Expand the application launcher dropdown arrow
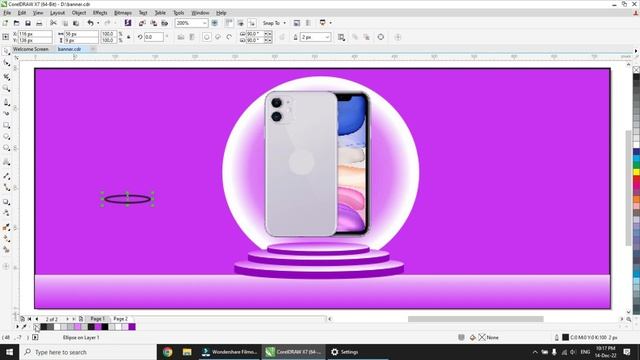Image resolution: width=640 pixels, height=360 pixels. click(x=331, y=23)
